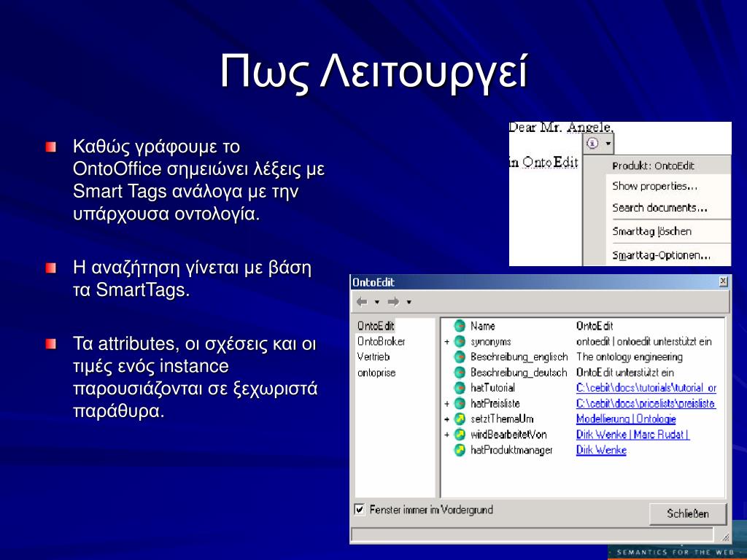Open the pricelists preisliste file link
The image size is (747, 560).
tap(646, 403)
